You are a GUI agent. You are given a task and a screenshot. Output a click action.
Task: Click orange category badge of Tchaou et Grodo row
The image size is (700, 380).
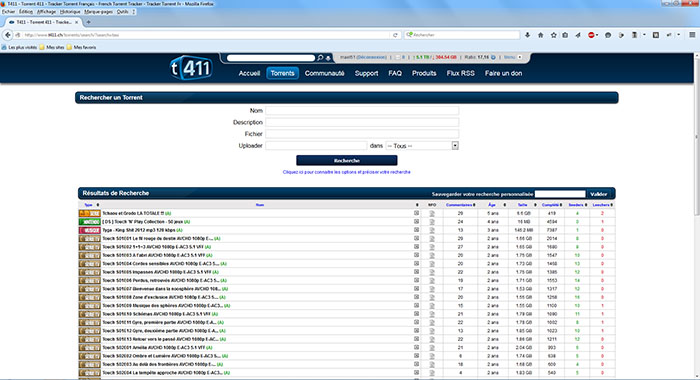(90, 213)
